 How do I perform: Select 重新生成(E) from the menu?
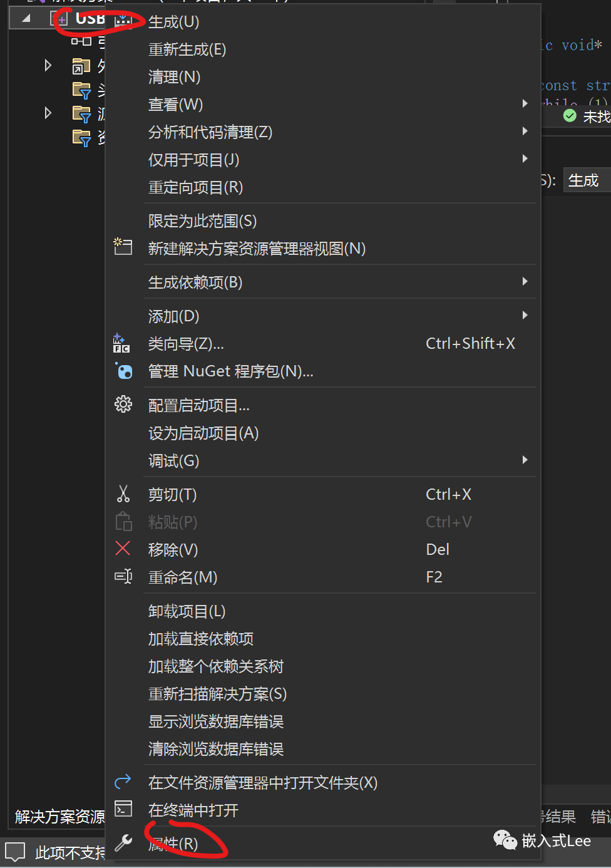(x=187, y=49)
